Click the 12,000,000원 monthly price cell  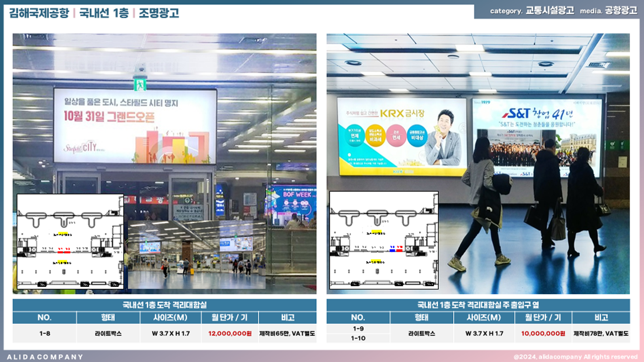(230, 333)
